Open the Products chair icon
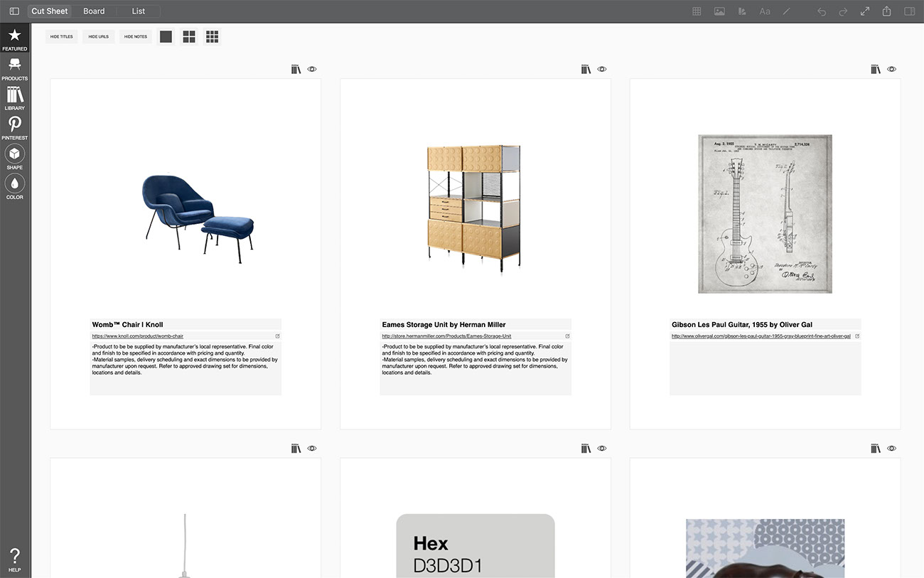 tap(14, 68)
